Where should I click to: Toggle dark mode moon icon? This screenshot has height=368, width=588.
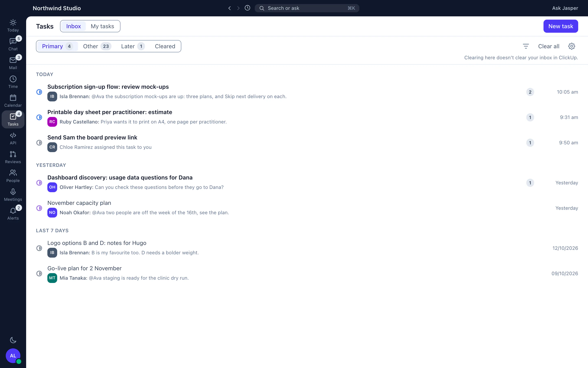coord(13,340)
